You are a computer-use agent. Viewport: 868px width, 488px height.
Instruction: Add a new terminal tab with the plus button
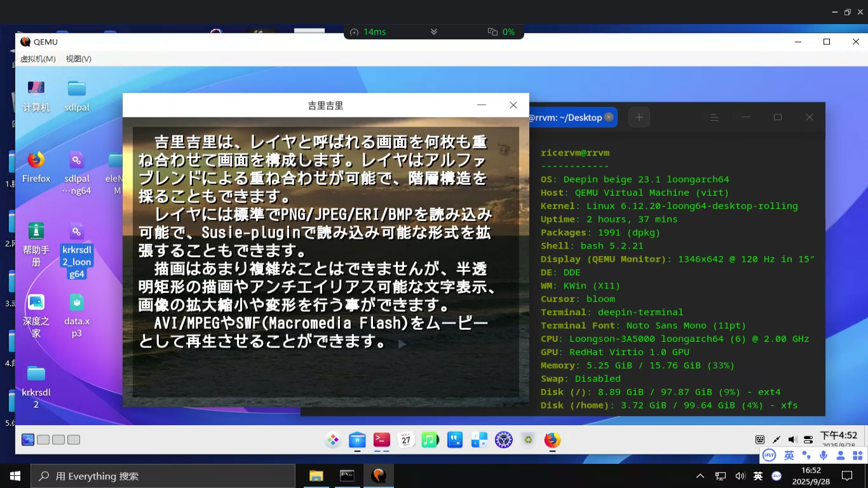point(639,118)
